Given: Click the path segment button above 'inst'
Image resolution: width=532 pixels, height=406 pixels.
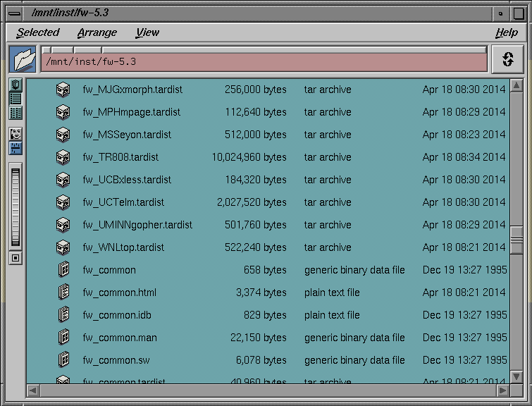Looking at the screenshot, I should (x=88, y=50).
